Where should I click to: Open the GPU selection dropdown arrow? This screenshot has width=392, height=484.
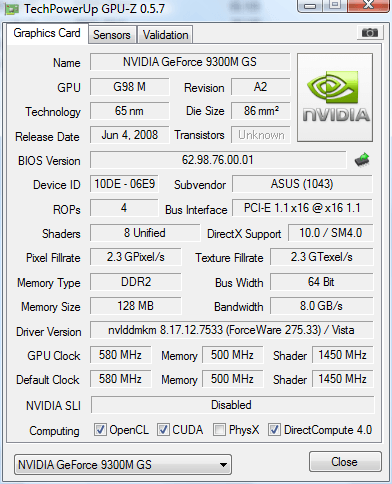point(223,465)
